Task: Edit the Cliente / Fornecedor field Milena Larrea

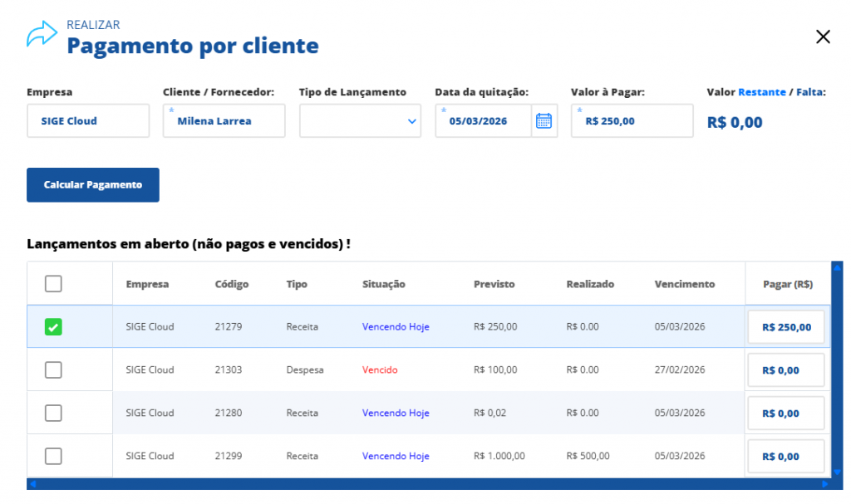Action: [224, 121]
